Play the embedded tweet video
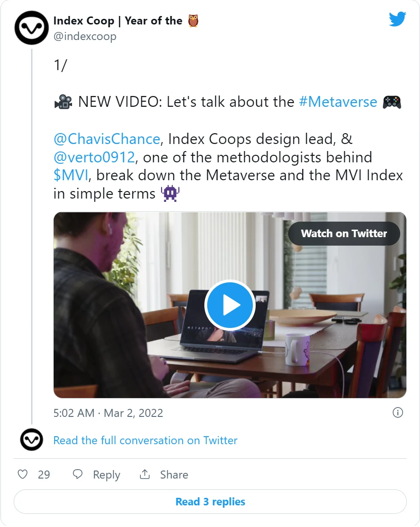Image resolution: width=420 pixels, height=527 pixels. point(230,305)
